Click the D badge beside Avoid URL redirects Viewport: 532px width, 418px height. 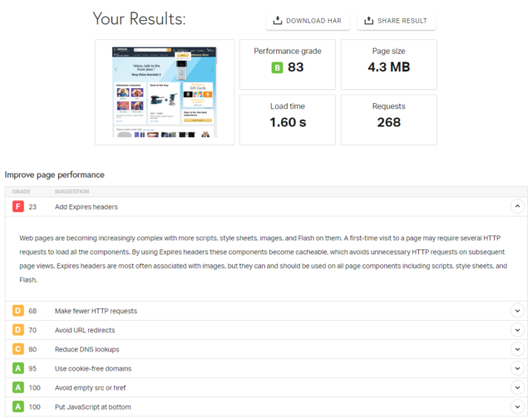[x=18, y=330]
